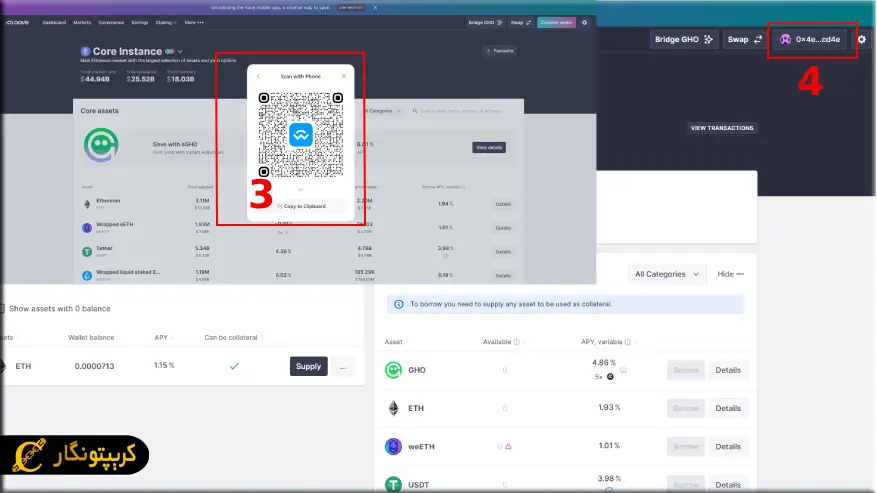
Task: Click the ETH token icon in borrow list
Action: click(x=393, y=408)
